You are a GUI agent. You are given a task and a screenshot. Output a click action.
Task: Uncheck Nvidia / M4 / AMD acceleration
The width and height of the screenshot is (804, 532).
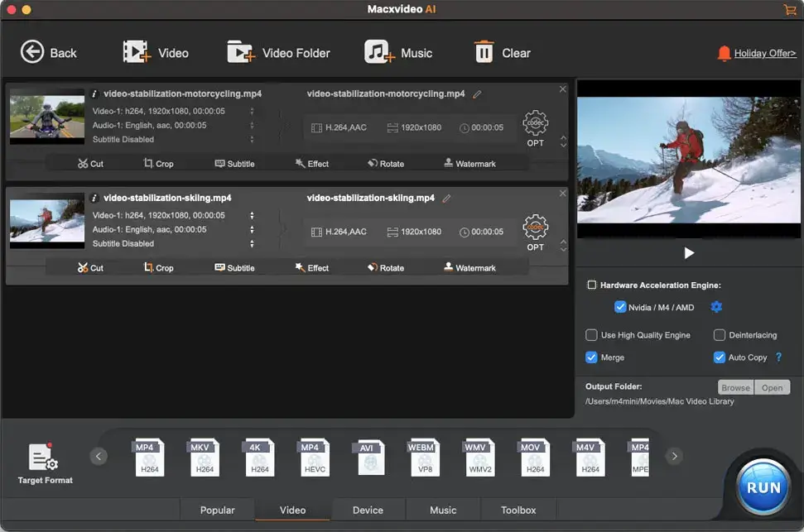click(x=620, y=307)
